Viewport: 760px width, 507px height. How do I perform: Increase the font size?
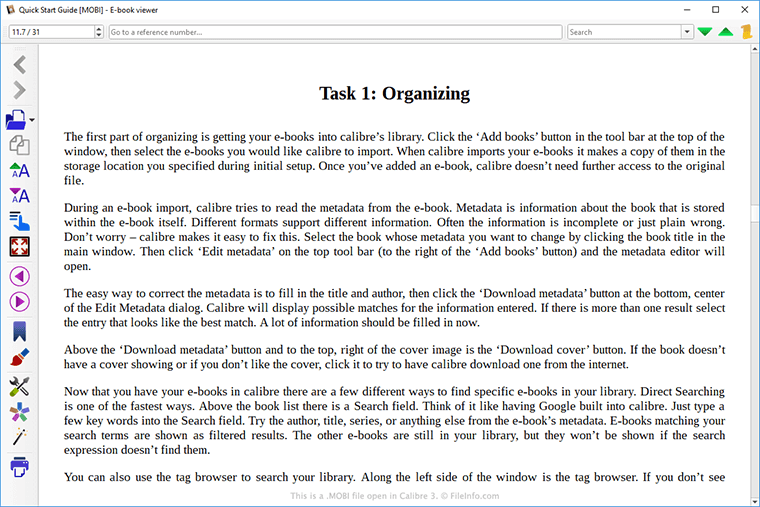click(x=19, y=171)
